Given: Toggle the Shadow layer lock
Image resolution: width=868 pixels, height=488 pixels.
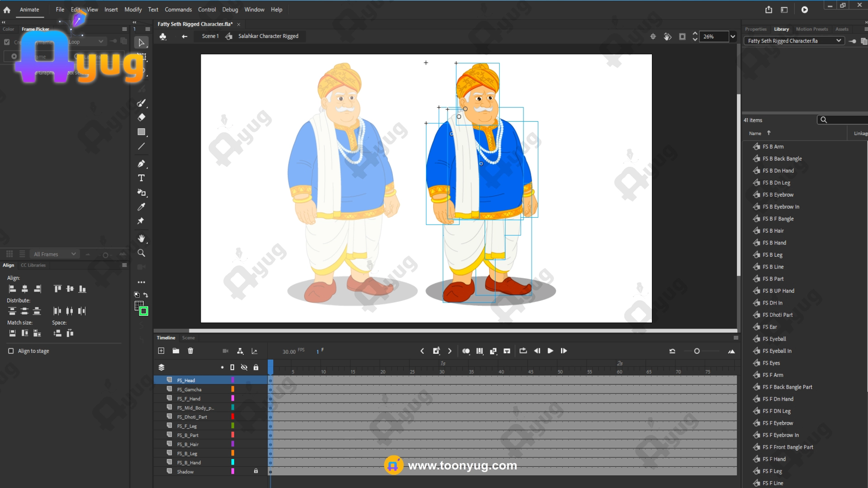Looking at the screenshot, I should tap(256, 471).
